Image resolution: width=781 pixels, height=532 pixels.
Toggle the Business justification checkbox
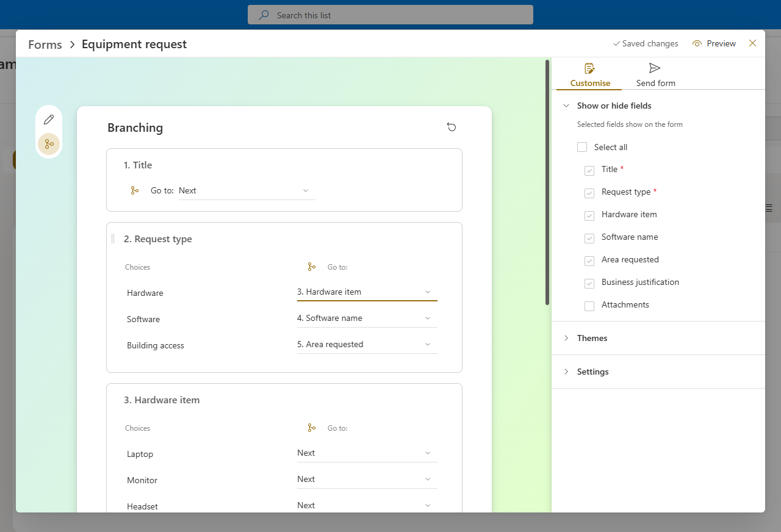coord(589,284)
